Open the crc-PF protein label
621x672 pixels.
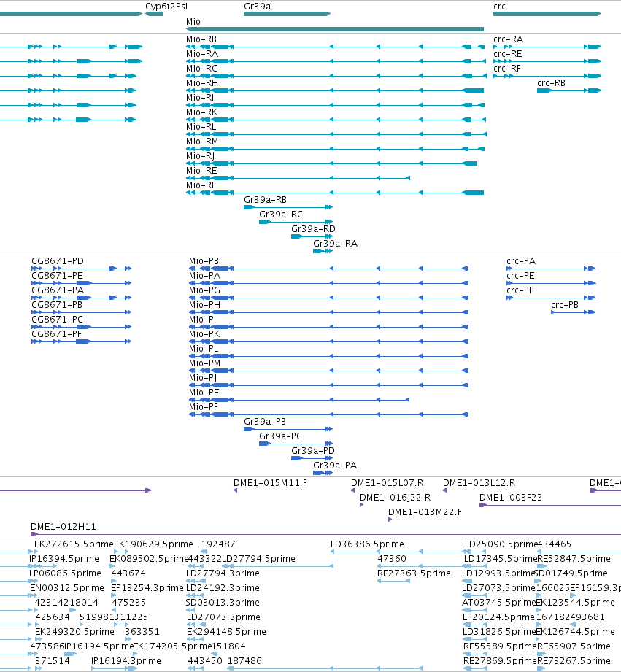(x=520, y=290)
